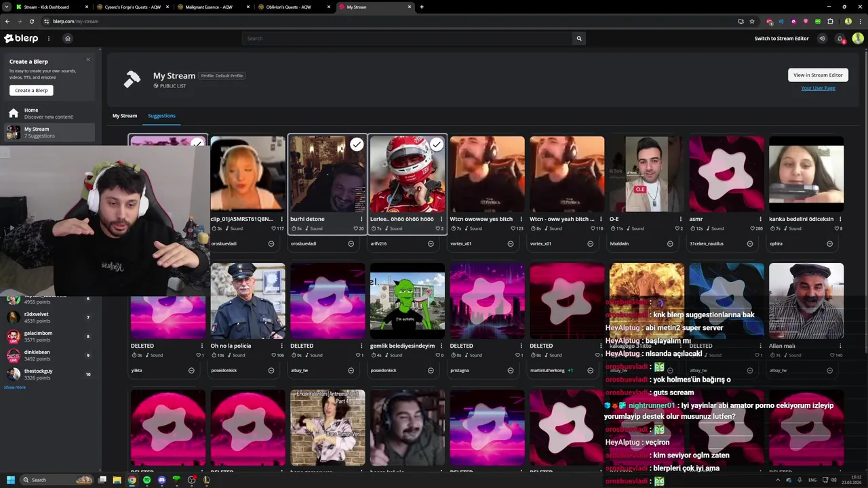Screen dimensions: 868x488
Task: Open options for Wtcn - oww yeah bitch
Action: coord(601,219)
